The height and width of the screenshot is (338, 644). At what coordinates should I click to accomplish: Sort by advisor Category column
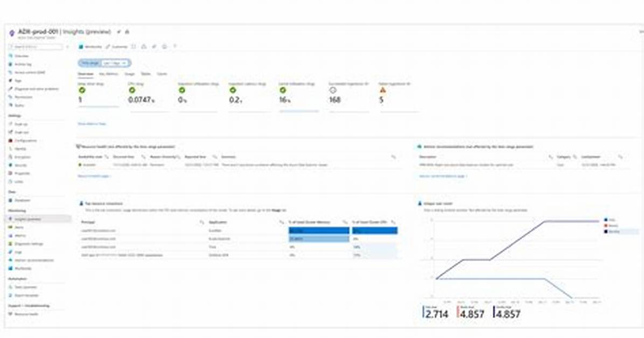(564, 157)
